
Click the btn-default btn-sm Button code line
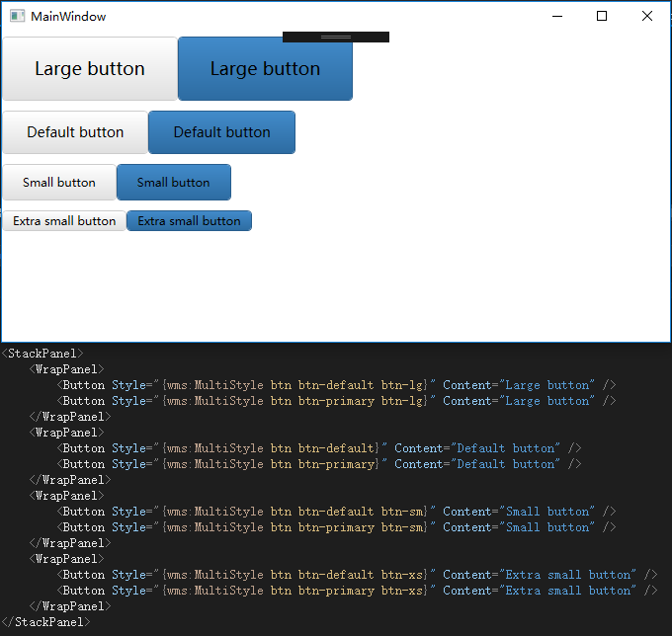pos(336,512)
